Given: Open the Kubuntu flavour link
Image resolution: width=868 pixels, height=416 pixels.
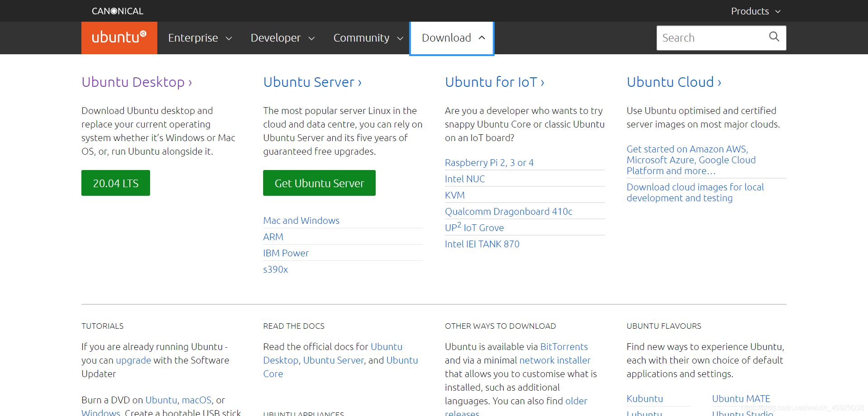Looking at the screenshot, I should 645,399.
